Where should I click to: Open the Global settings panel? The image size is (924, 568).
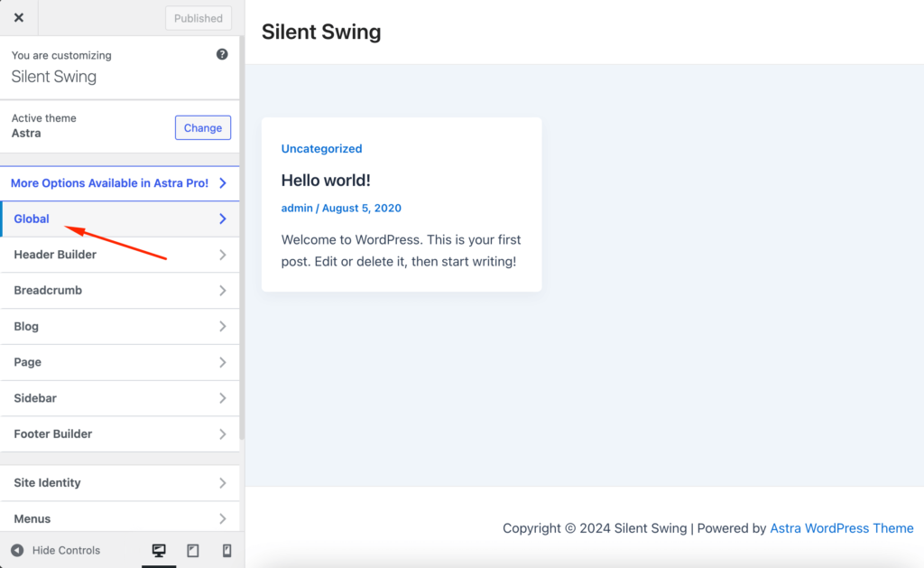coord(120,219)
